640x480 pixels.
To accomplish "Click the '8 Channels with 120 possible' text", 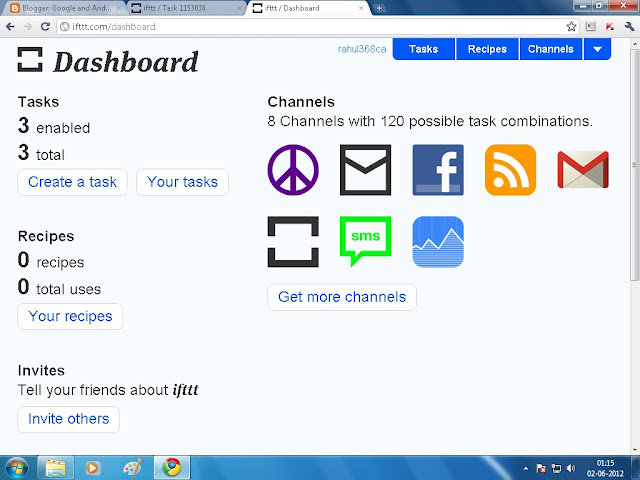I will [x=430, y=121].
